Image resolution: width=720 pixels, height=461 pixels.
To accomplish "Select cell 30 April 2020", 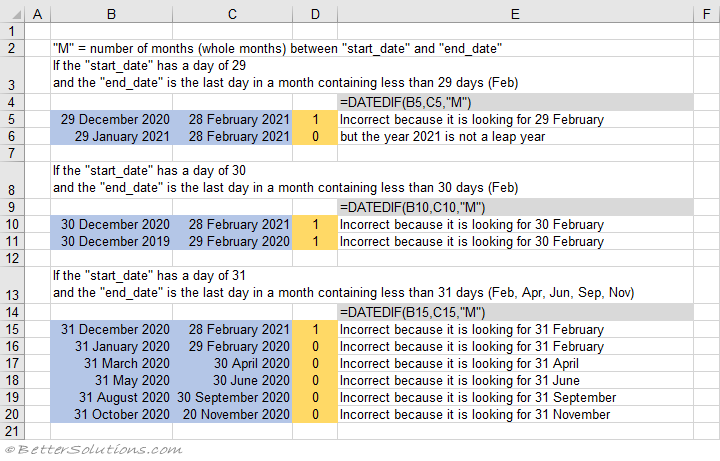I will point(232,363).
